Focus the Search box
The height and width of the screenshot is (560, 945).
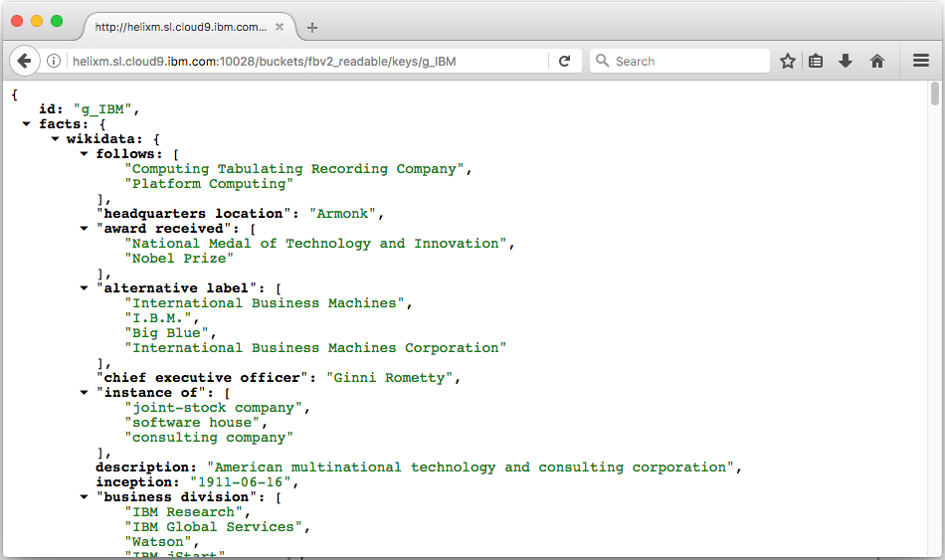(679, 61)
